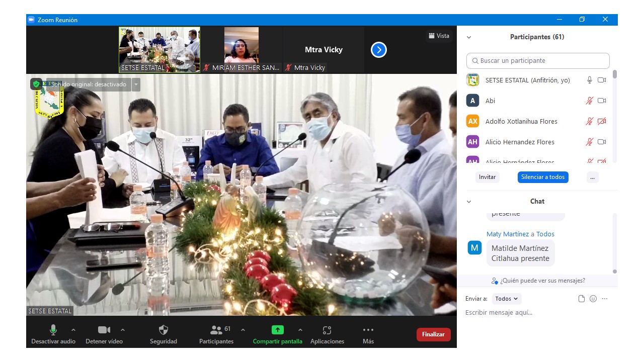Image resolution: width=644 pixels, height=362 pixels.
Task: Click Silenciar a todos button
Action: coord(543,177)
